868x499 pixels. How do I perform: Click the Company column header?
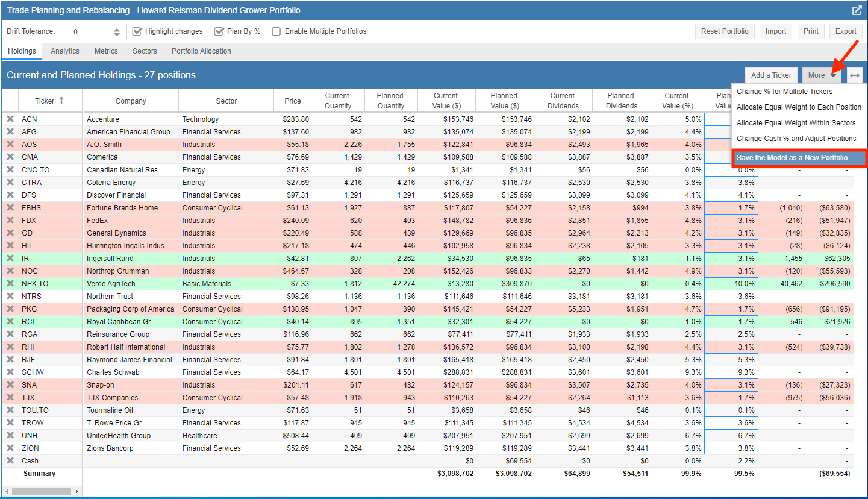131,101
